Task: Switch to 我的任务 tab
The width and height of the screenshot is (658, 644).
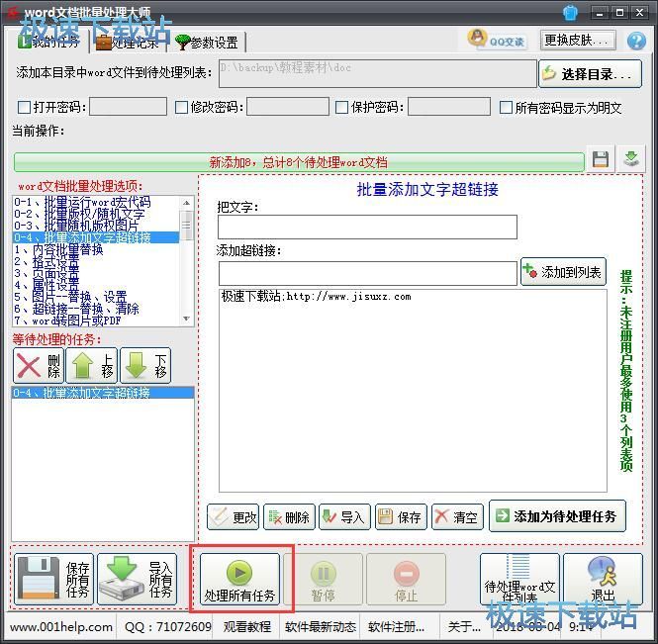Action: click(x=48, y=42)
